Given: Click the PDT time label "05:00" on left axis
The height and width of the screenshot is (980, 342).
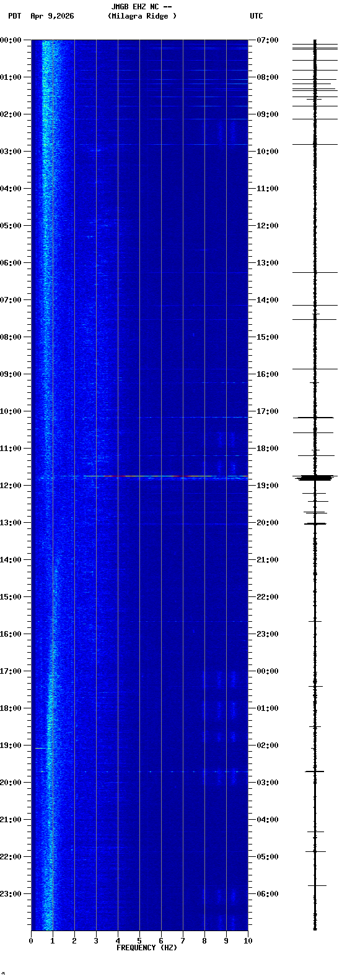Looking at the screenshot, I should pos(11,226).
